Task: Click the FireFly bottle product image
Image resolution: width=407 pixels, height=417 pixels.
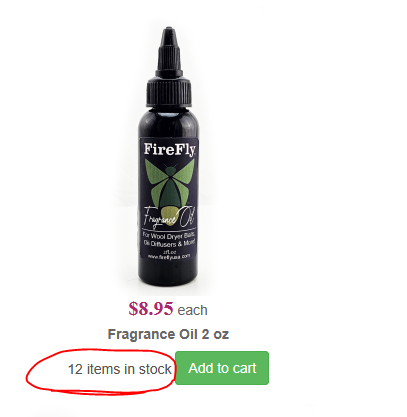Action: pos(169,157)
